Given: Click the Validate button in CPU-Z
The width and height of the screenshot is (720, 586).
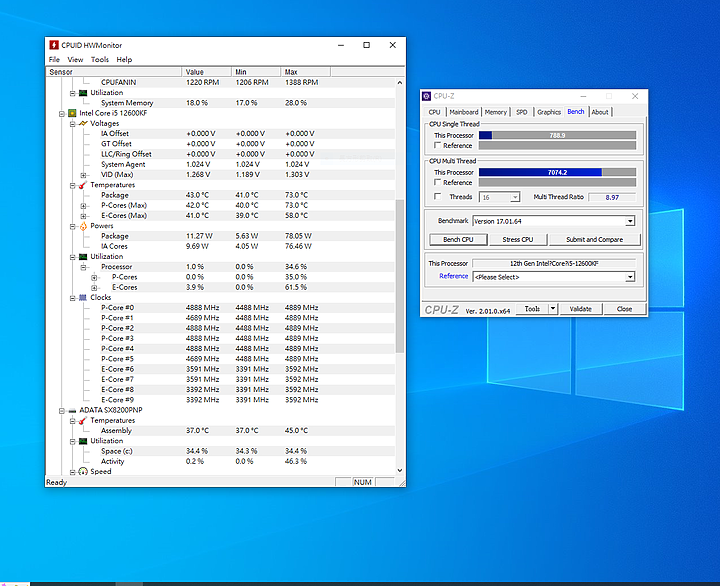Looking at the screenshot, I should pos(580,309).
